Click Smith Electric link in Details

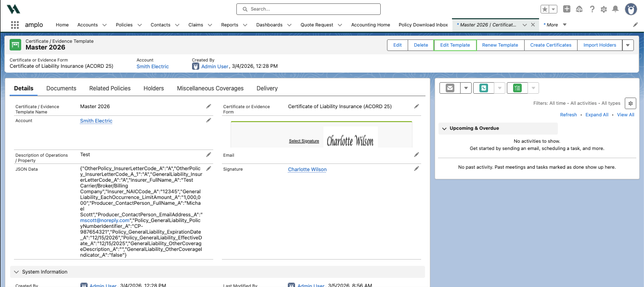tap(96, 121)
